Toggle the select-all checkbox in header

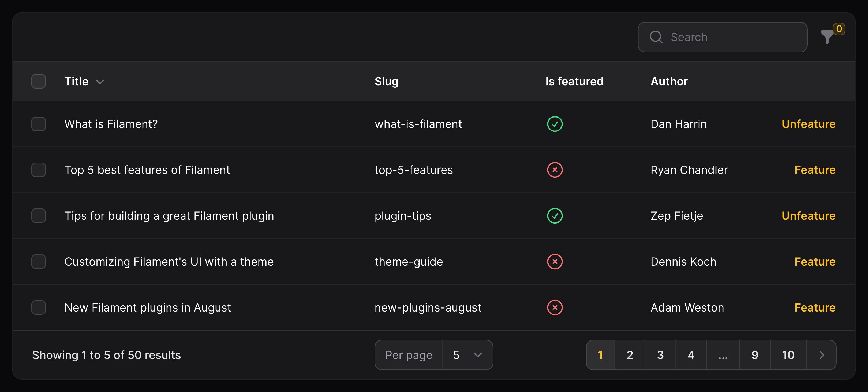pyautogui.click(x=38, y=81)
